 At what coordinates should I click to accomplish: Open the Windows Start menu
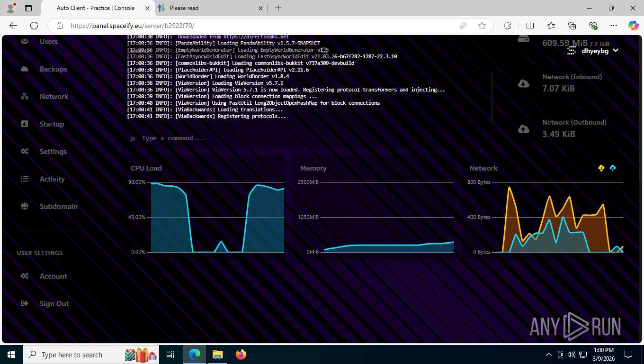pyautogui.click(x=11, y=355)
